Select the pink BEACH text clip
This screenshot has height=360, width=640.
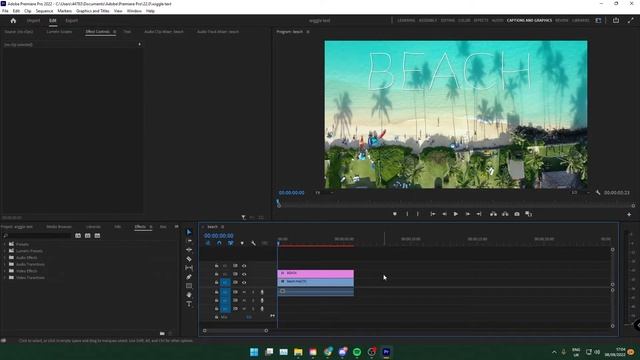316,273
